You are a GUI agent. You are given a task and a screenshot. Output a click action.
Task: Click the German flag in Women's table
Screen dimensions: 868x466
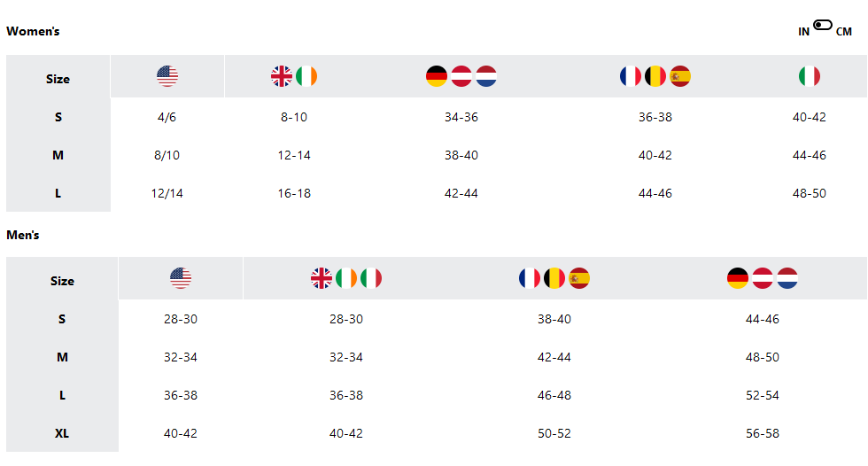click(436, 76)
